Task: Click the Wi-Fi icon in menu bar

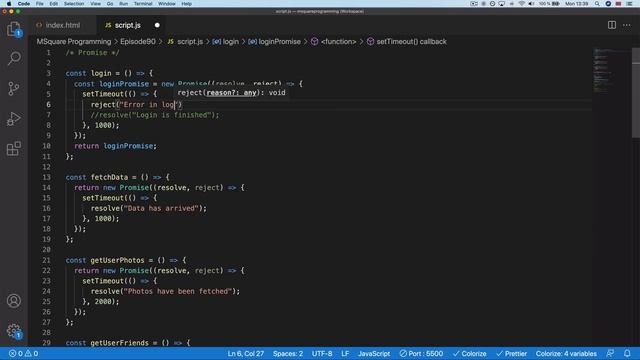Action: [x=521, y=4]
